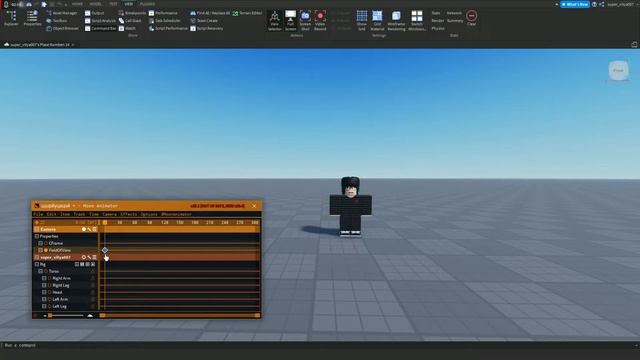The width and height of the screenshot is (640, 360).
Task: Open the Moon Animator File menu
Action: [x=38, y=214]
